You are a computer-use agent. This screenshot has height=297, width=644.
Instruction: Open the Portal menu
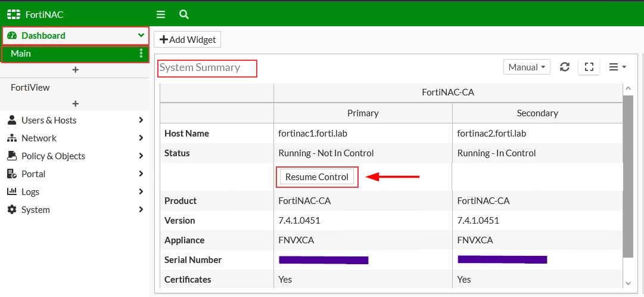click(74, 174)
